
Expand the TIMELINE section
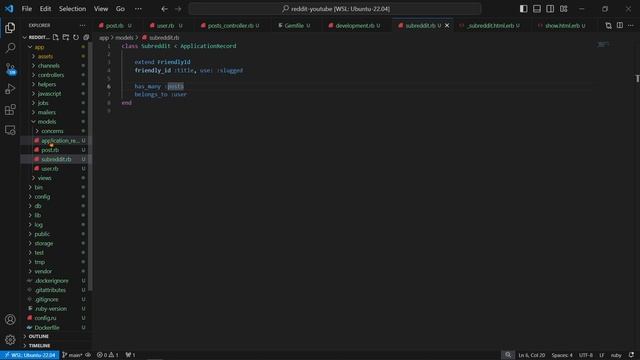tap(39, 346)
